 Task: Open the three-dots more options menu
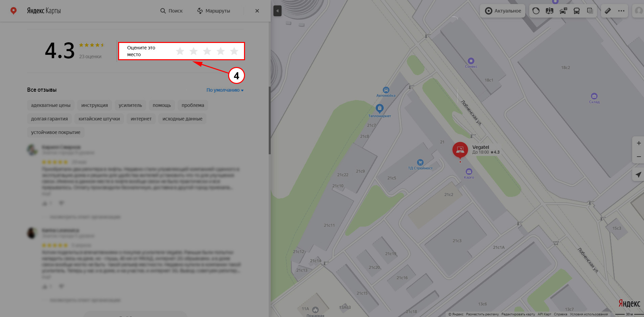pos(621,11)
